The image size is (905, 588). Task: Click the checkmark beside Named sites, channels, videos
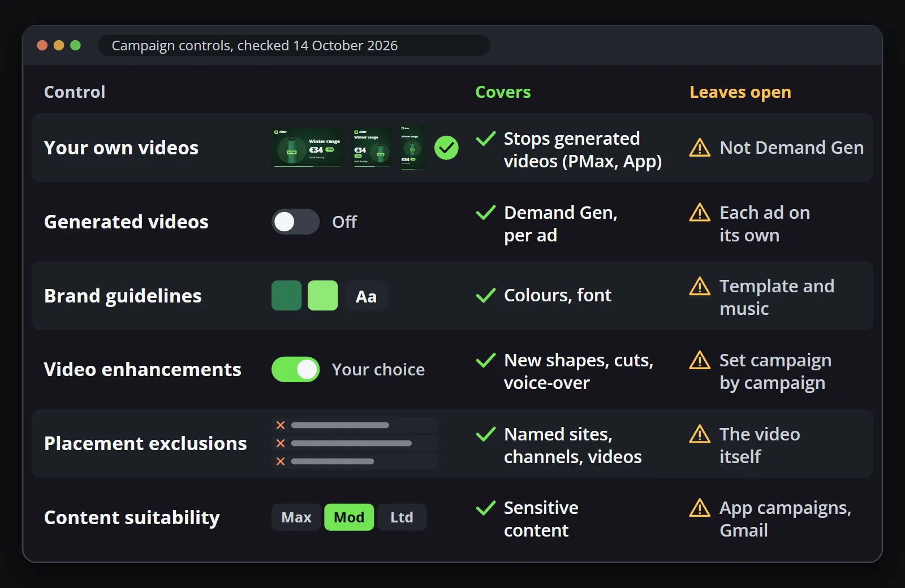pos(486,434)
